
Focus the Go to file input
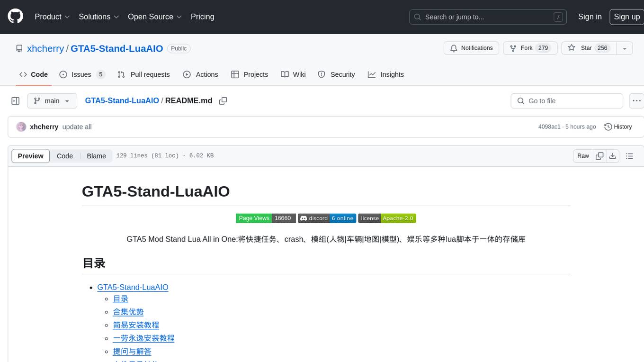[567, 101]
